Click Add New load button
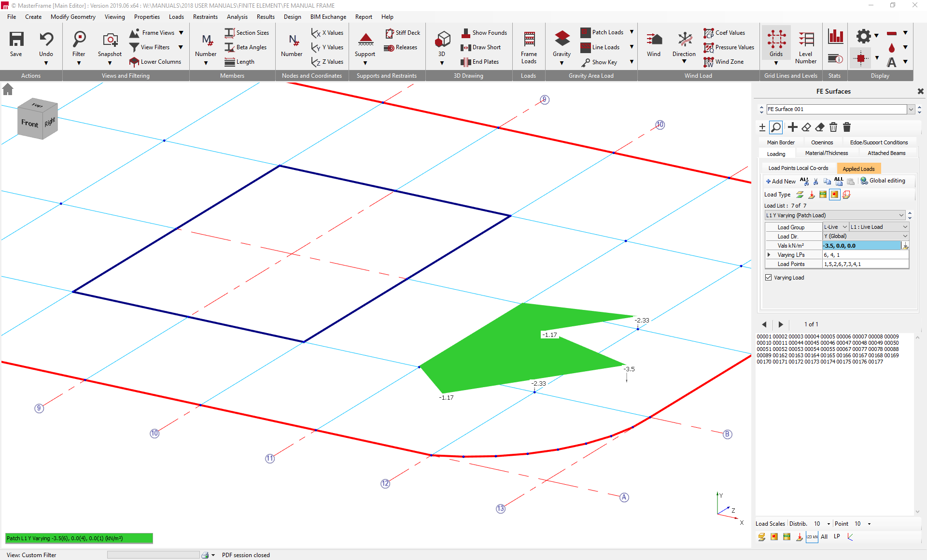Image resolution: width=927 pixels, height=560 pixels. pyautogui.click(x=780, y=181)
